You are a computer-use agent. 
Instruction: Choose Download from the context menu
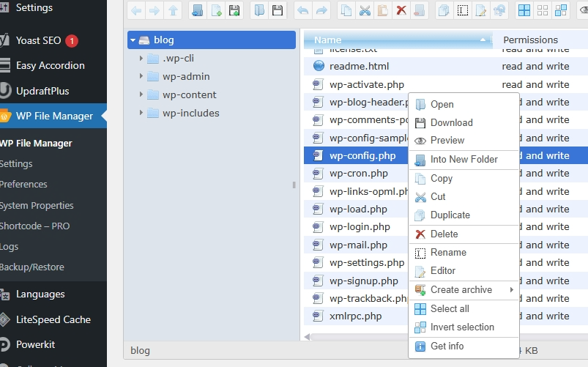pyautogui.click(x=464, y=123)
